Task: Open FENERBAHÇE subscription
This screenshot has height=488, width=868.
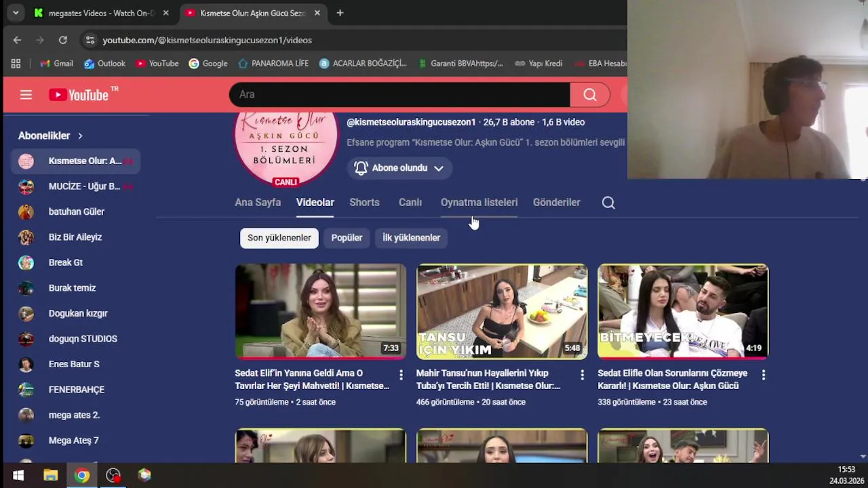Action: [75, 390]
